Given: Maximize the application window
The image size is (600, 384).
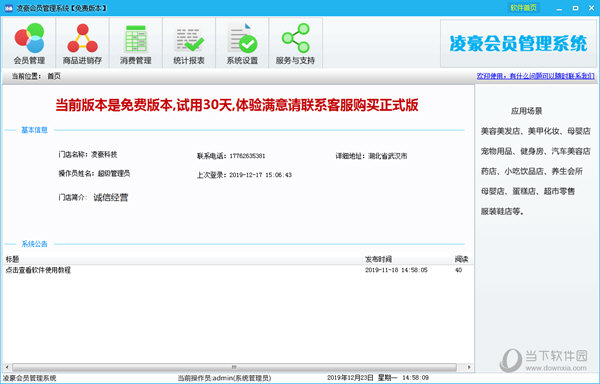Looking at the screenshot, I should 575,8.
